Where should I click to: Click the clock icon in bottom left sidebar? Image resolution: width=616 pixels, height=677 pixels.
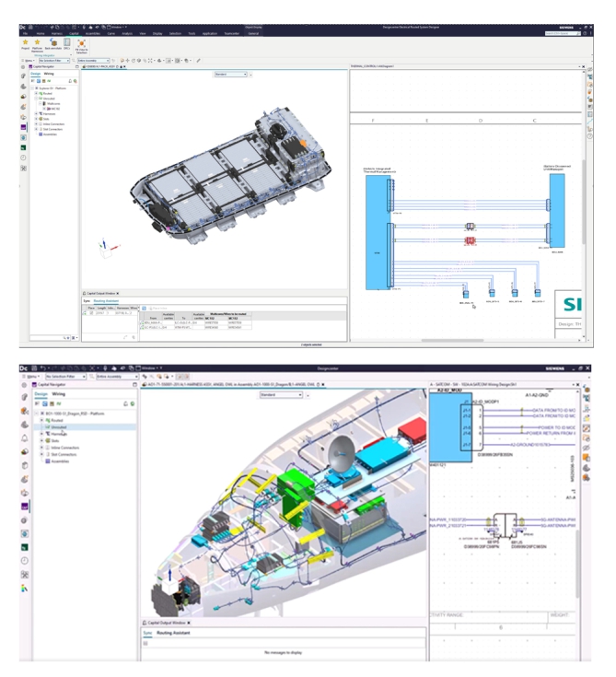tap(25, 560)
